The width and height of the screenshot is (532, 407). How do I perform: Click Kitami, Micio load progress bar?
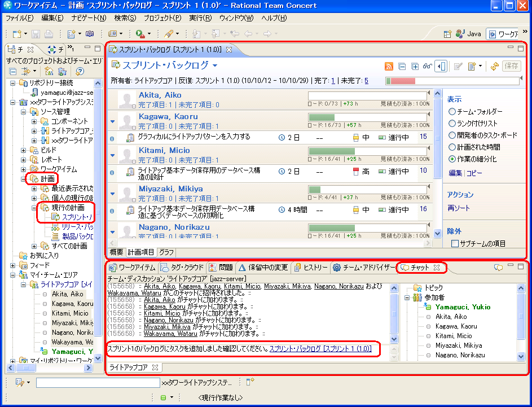(367, 151)
